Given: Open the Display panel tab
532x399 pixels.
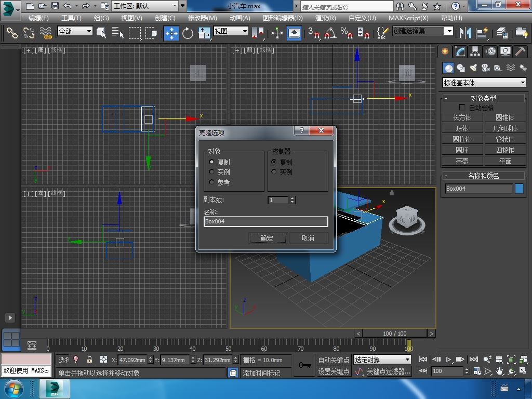Looking at the screenshot, I should 505,51.
